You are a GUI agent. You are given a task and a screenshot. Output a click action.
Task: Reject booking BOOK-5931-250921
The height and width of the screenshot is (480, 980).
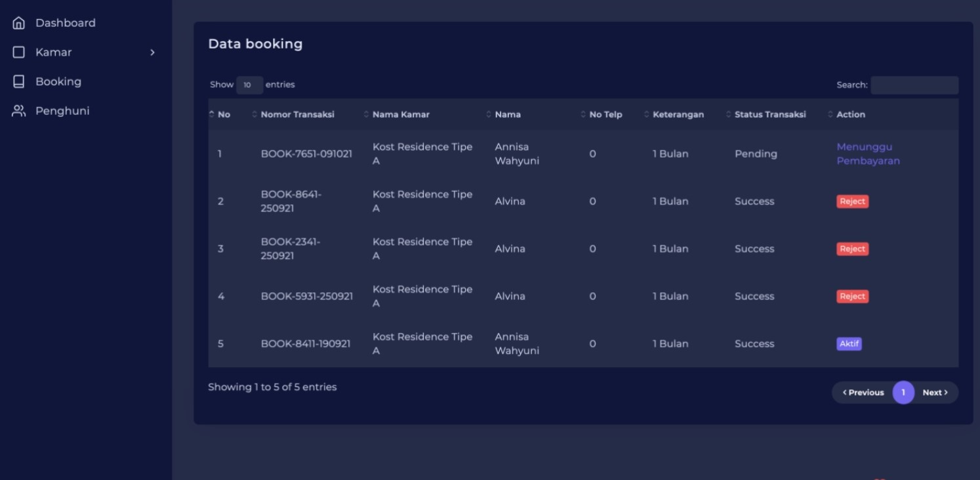tap(852, 296)
